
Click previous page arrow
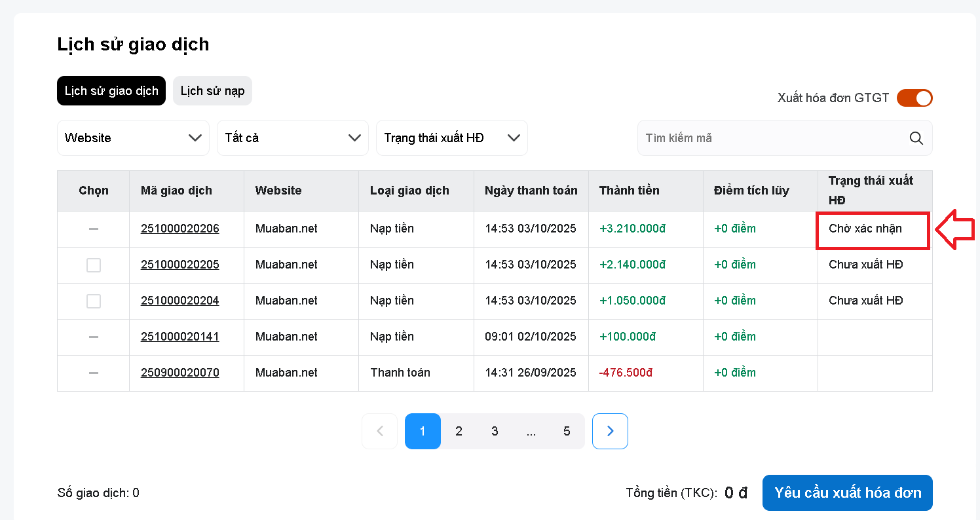point(379,431)
